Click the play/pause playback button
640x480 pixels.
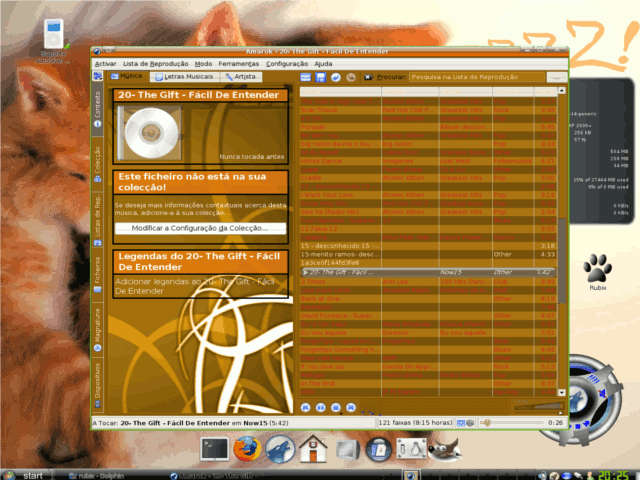tap(320, 407)
